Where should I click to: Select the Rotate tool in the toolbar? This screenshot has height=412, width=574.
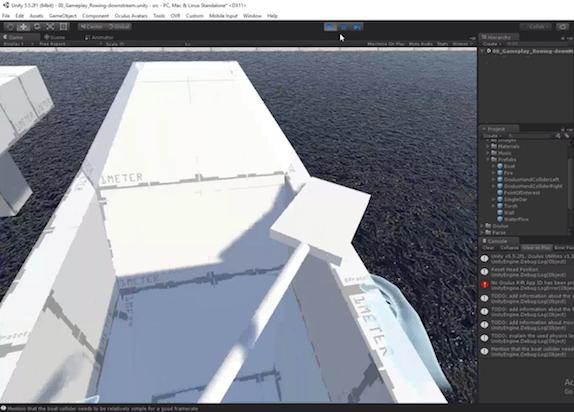tap(37, 27)
